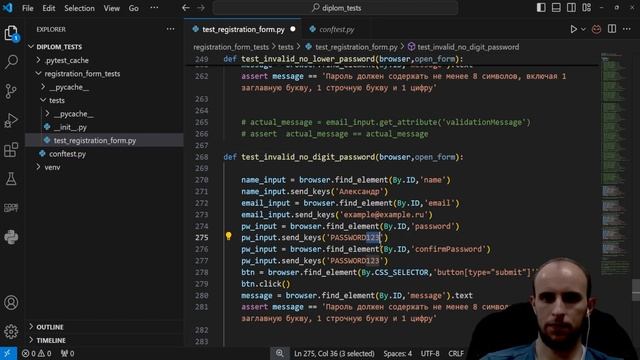This screenshot has width=640, height=360.
Task: Open the Source Control view
Action: [11, 91]
